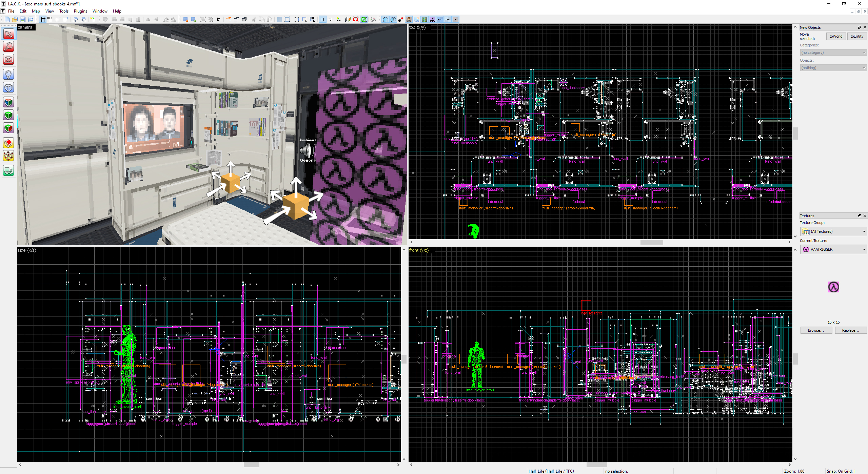
Task: Click the Save As toolbar icon
Action: click(31, 19)
